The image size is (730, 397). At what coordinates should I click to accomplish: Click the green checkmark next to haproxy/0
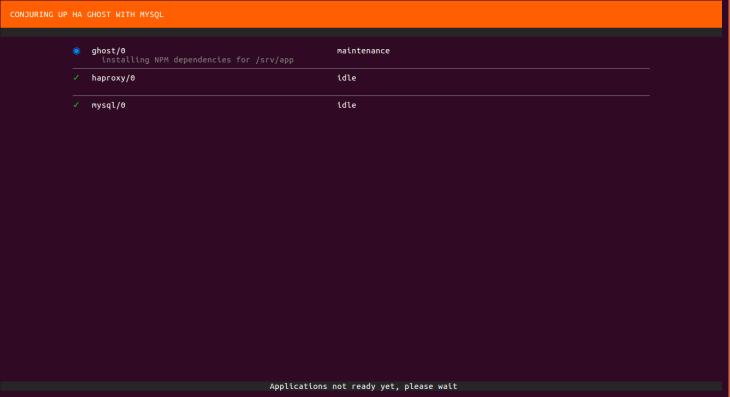point(76,78)
